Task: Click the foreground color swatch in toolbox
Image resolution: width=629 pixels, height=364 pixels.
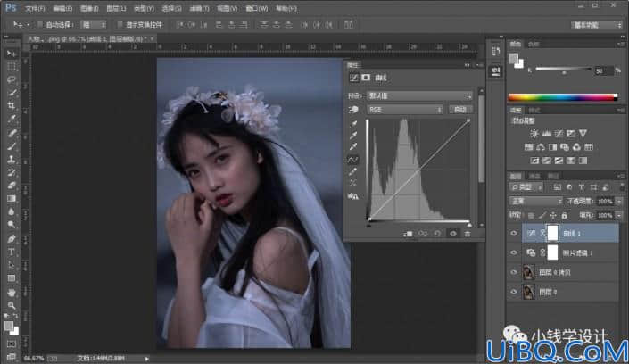Action: tap(8, 326)
